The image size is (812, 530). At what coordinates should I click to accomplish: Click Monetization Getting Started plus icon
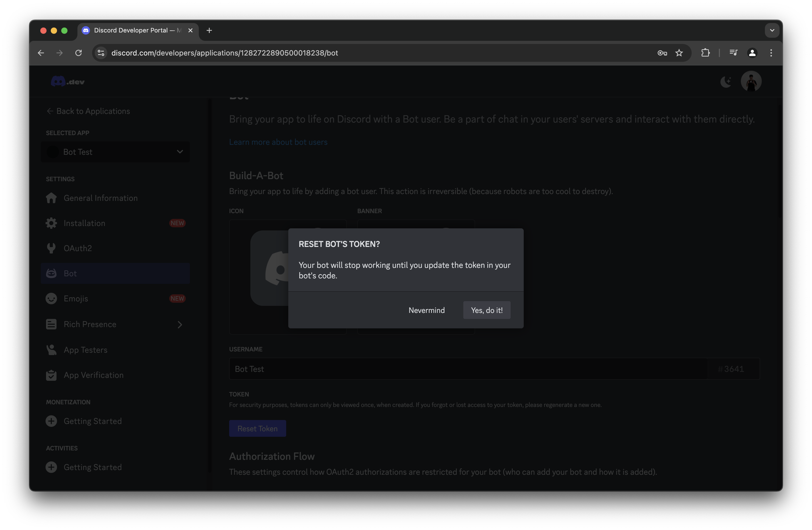(51, 421)
